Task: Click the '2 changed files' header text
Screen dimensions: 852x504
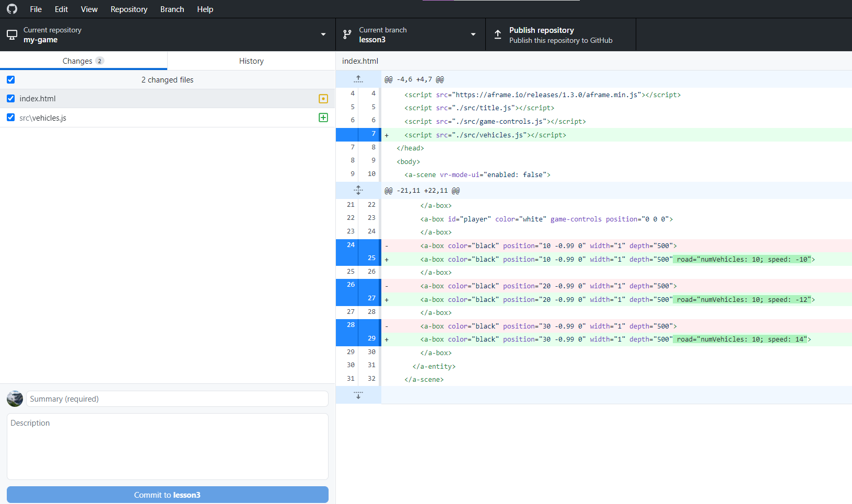Action: coord(167,80)
